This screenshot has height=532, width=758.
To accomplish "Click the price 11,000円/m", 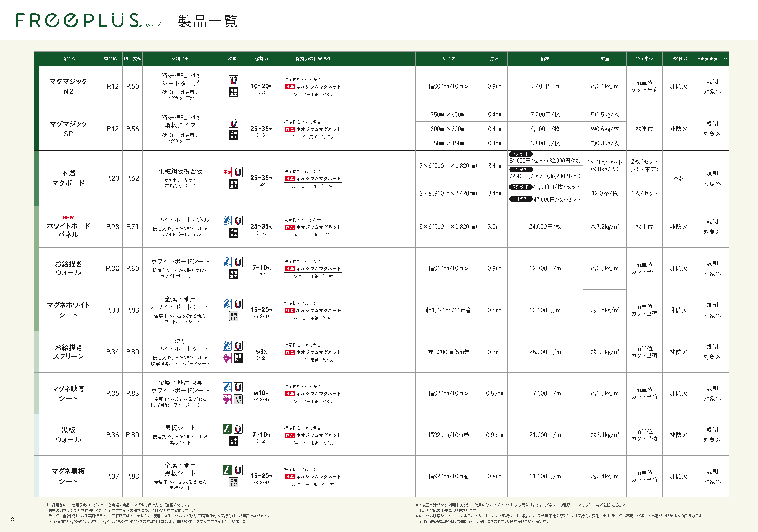I will click(x=545, y=477).
